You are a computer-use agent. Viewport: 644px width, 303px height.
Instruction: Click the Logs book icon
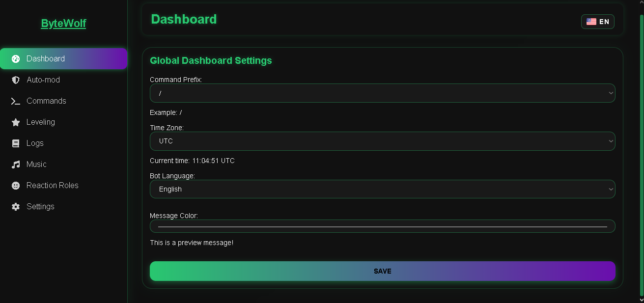(x=16, y=143)
